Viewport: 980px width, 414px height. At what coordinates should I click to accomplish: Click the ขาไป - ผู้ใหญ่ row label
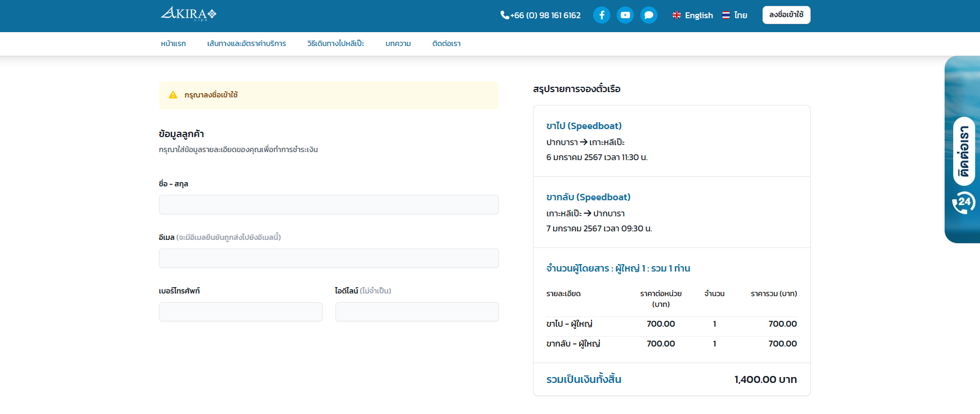pos(569,324)
